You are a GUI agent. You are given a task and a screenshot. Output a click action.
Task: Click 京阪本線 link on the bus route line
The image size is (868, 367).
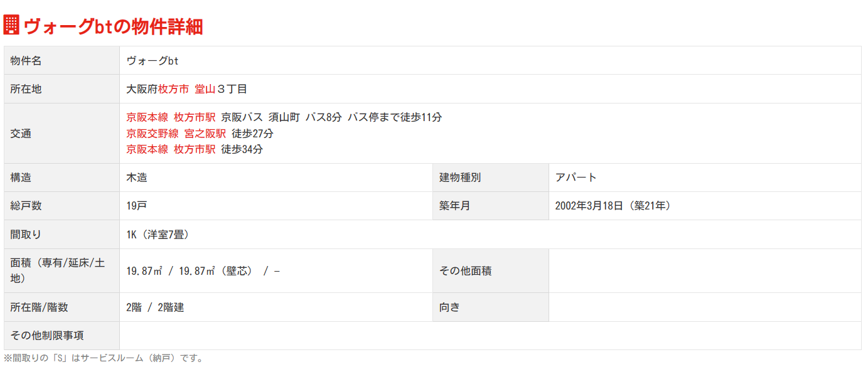tap(147, 117)
